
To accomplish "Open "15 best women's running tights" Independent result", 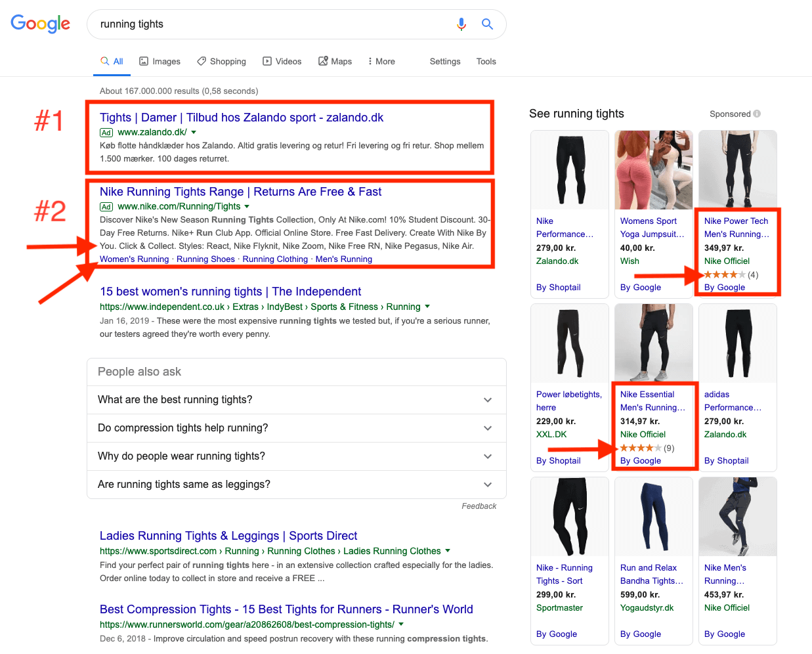I will 230,292.
